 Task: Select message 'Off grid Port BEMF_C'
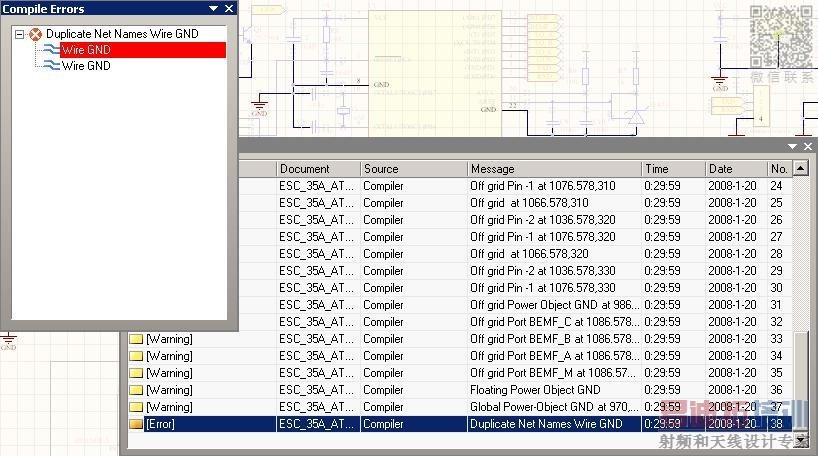tap(554, 322)
